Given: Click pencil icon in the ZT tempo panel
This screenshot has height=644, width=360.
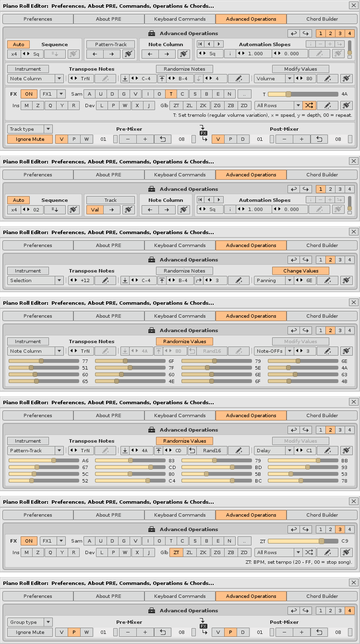Looking at the screenshot, I should pos(328,552).
